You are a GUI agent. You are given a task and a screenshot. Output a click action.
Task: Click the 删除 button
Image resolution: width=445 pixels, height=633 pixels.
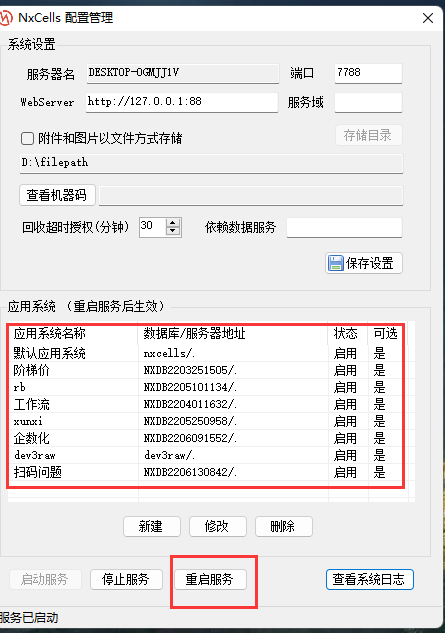coord(283,526)
